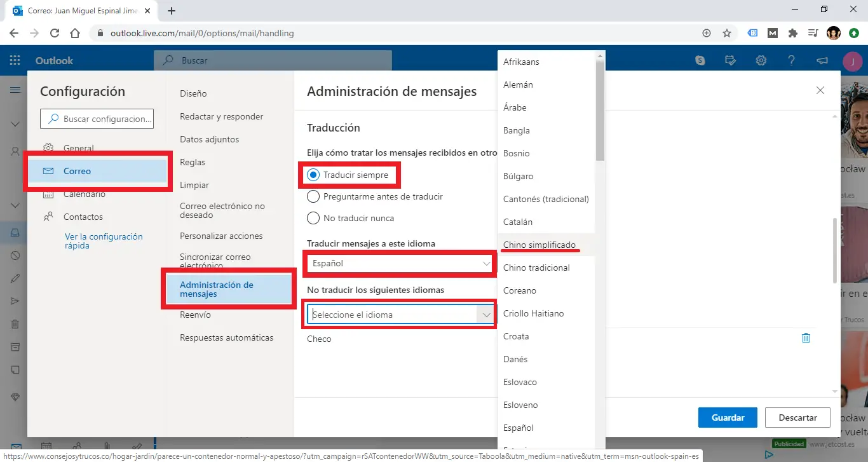The height and width of the screenshot is (462, 868).
Task: Click the Archive folder icon in sidebar
Action: click(x=15, y=347)
